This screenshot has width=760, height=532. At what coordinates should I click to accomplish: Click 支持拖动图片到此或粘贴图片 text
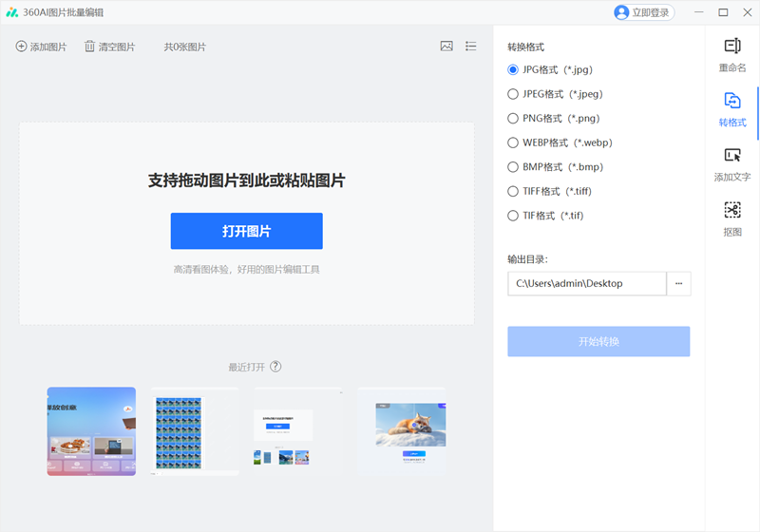pos(247,180)
